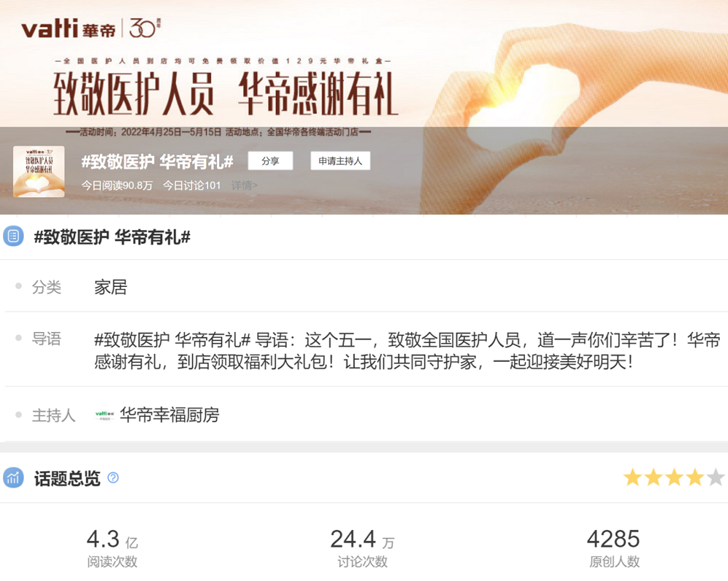This screenshot has height=581, width=728.
Task: Click the 4285 原创人数 statistic
Action: tap(614, 548)
